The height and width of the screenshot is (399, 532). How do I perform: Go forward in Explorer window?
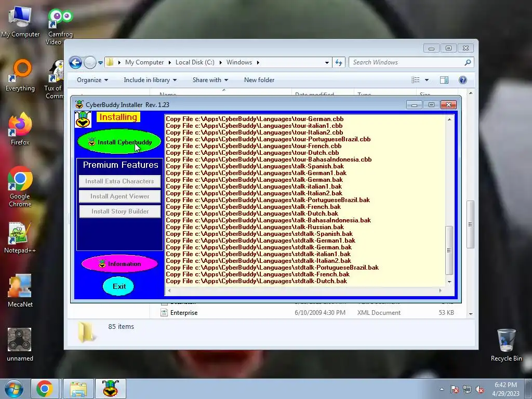pos(90,62)
